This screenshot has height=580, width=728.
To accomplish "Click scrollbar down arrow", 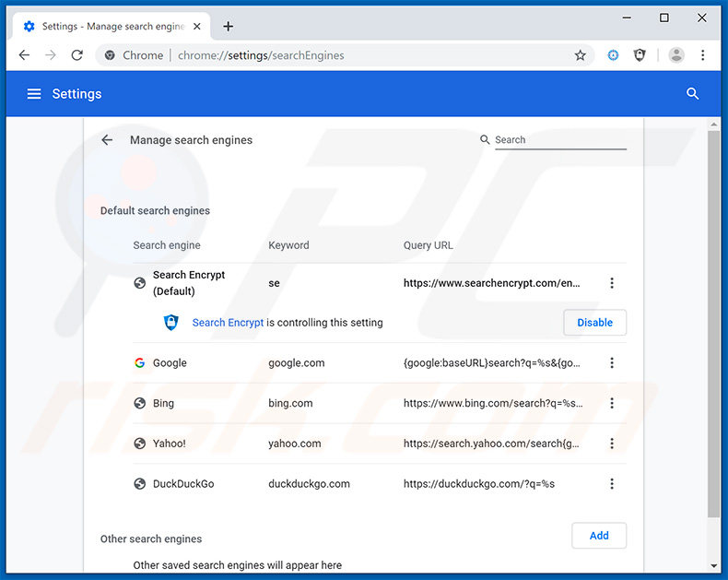I will [713, 566].
